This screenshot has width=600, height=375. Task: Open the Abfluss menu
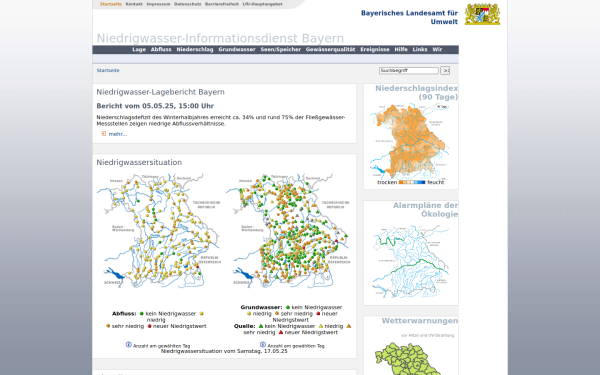coord(161,49)
